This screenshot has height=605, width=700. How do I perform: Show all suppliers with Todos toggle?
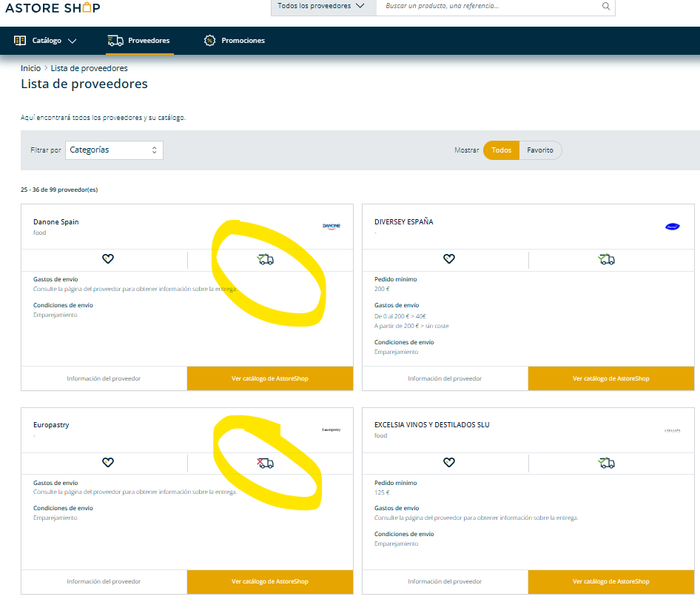502,150
